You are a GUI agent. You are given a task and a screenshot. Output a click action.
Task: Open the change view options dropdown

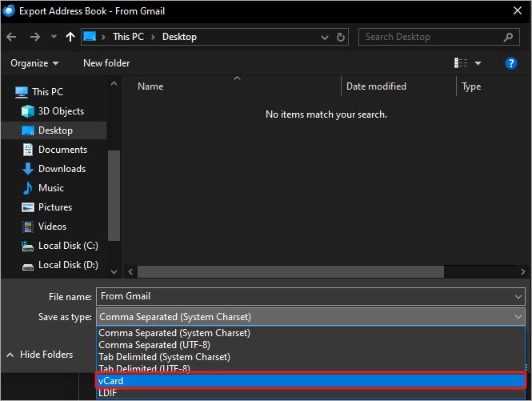click(478, 63)
